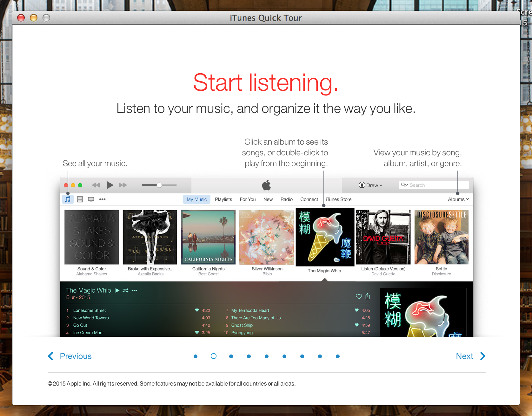The height and width of the screenshot is (416, 532).
Task: Select the first tour page dot
Action: click(x=196, y=356)
